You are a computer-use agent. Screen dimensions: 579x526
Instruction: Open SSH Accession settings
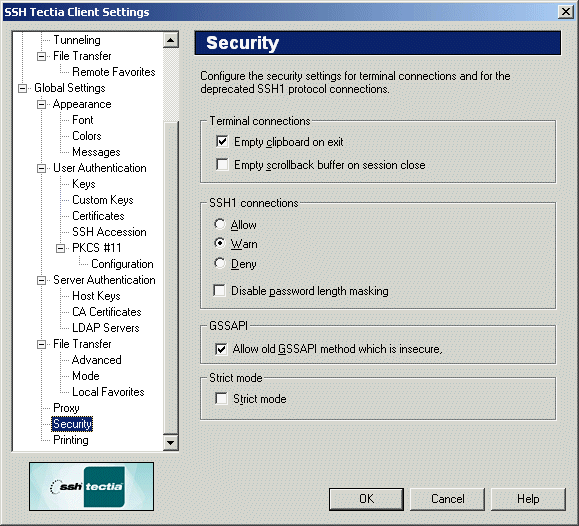point(109,232)
